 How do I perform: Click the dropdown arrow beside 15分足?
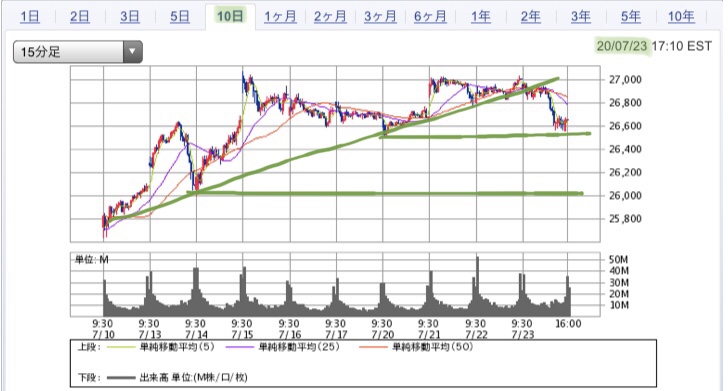point(132,52)
